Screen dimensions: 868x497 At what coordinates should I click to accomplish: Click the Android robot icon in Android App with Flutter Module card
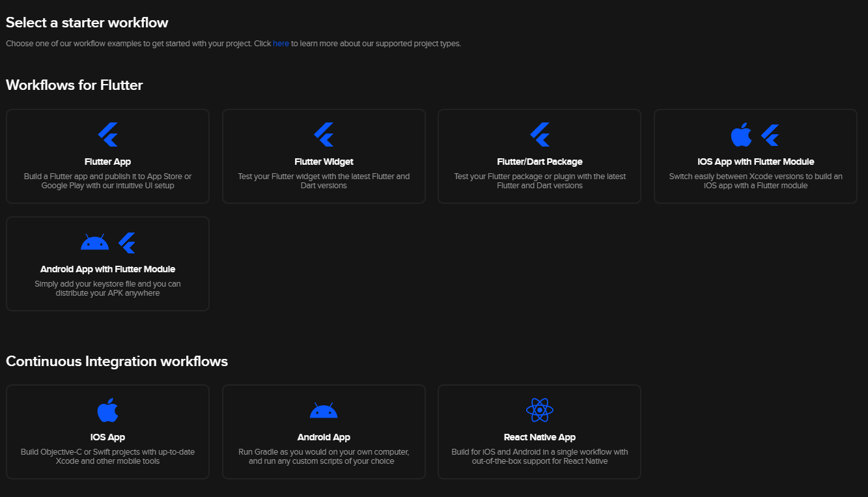[94, 242]
